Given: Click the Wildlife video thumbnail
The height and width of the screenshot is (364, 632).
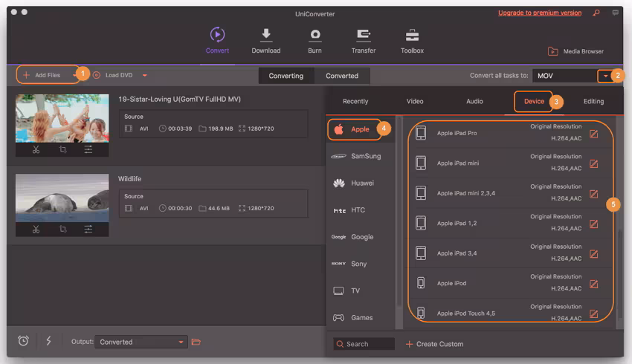Looking at the screenshot, I should (x=62, y=198).
